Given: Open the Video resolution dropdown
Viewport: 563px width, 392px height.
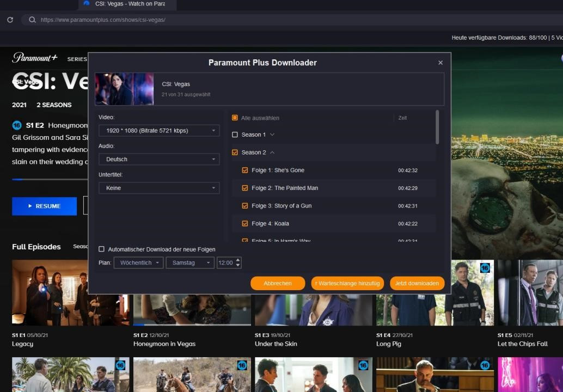Looking at the screenshot, I should point(159,131).
